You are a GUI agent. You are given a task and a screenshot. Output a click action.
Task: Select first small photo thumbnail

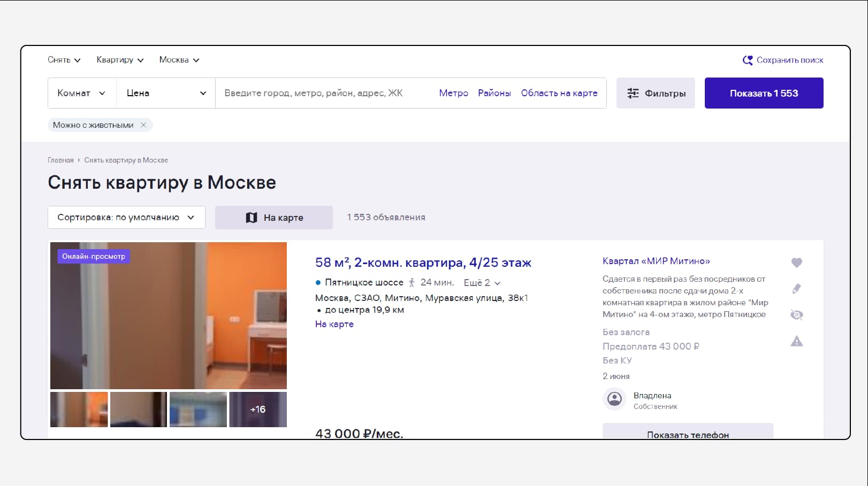pos(79,410)
